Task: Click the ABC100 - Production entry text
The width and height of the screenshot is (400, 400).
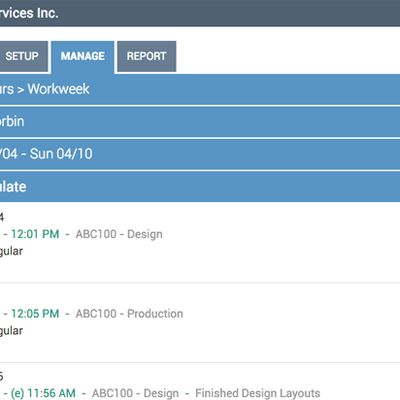Action: point(129,314)
